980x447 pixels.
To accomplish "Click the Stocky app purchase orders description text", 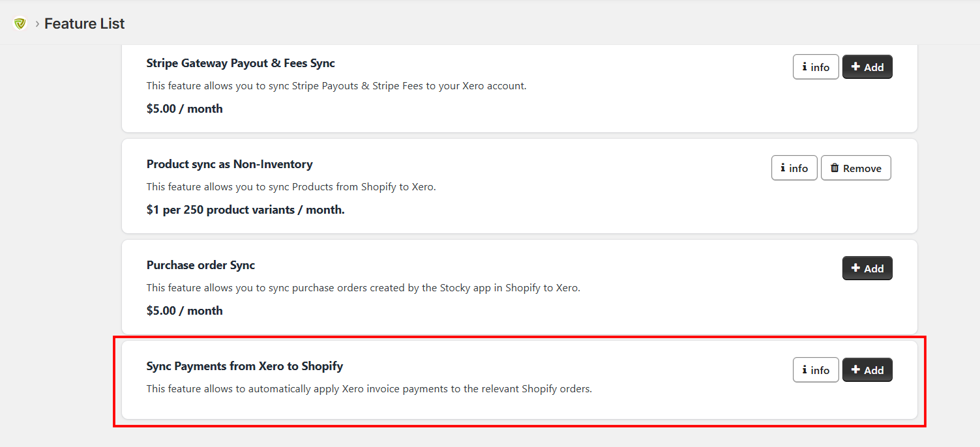I will coord(363,287).
